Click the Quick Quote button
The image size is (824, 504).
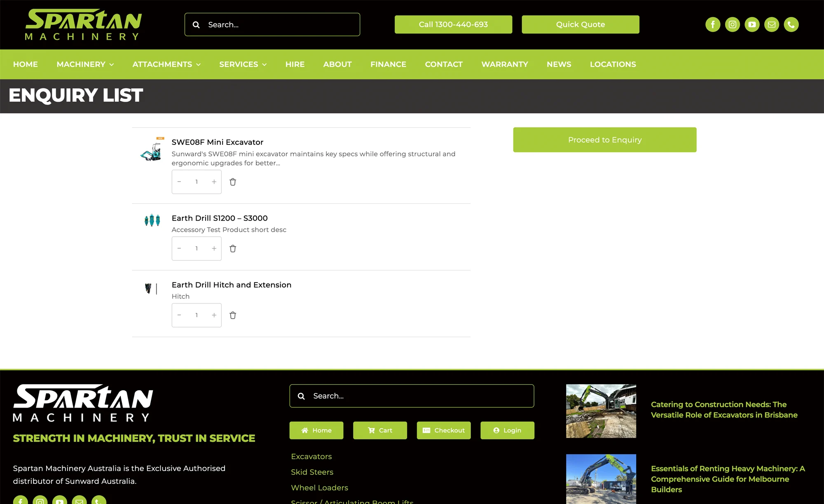tap(581, 24)
